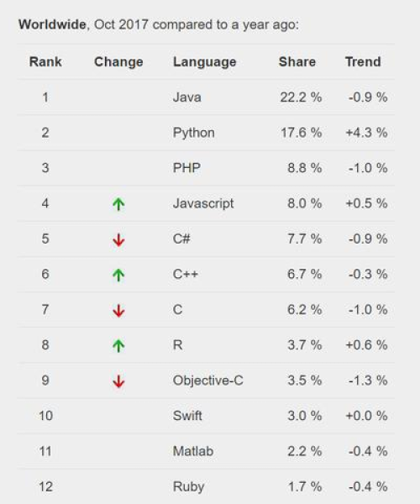Click the red down arrow beside Objective-C
This screenshot has width=420, height=504.
(118, 381)
